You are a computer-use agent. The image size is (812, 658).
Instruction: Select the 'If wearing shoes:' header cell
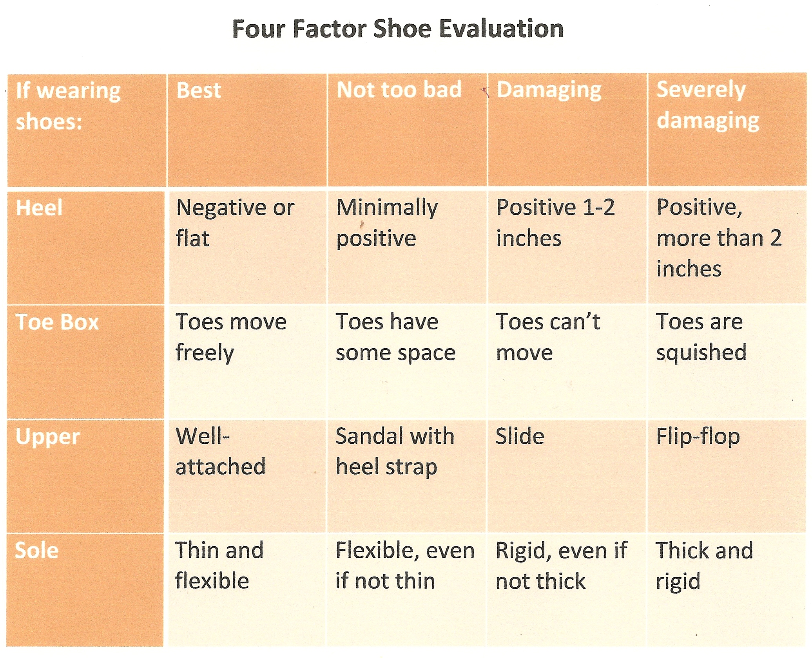click(68, 106)
